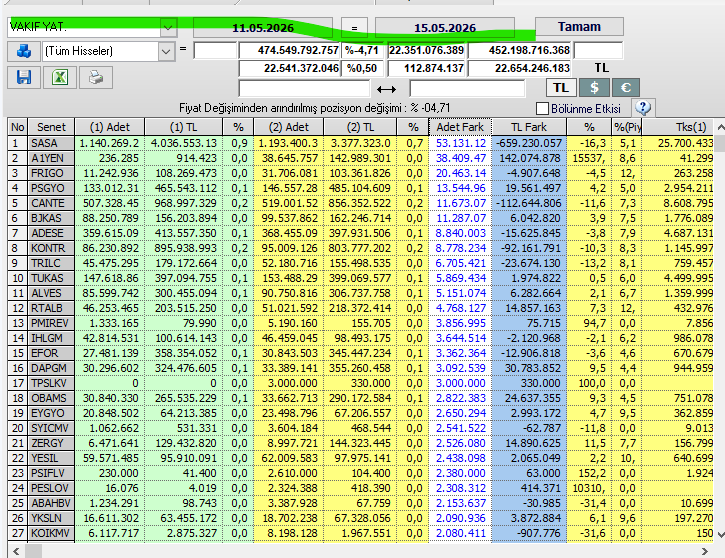Viewport: 725px width, 558px height.
Task: Click total value 452.198.716.368
Action: point(520,50)
